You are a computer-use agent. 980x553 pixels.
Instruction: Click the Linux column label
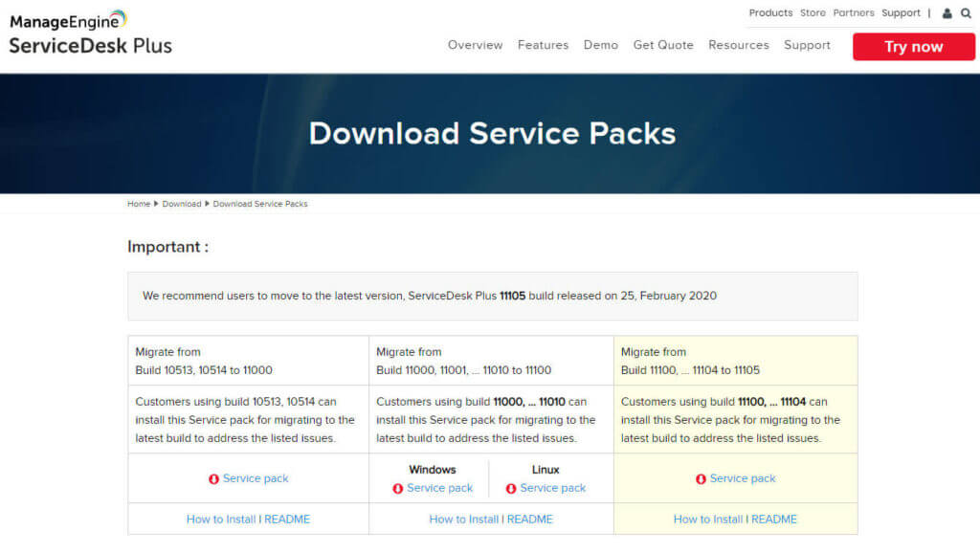coord(546,469)
